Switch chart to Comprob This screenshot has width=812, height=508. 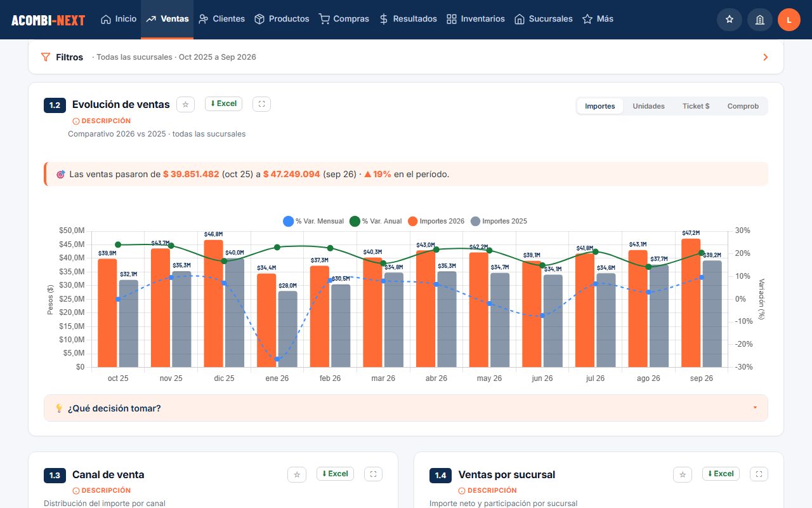pos(743,106)
